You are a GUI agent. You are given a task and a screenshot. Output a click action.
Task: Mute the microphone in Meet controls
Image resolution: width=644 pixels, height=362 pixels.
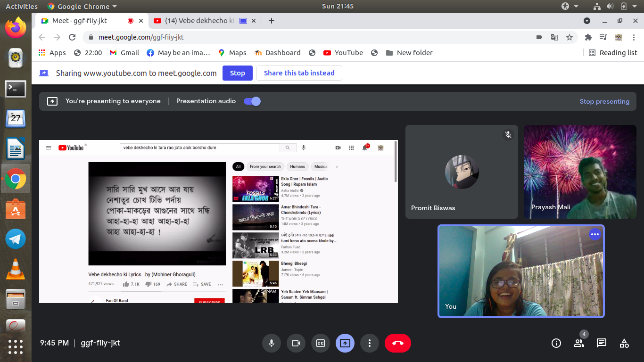click(x=272, y=343)
